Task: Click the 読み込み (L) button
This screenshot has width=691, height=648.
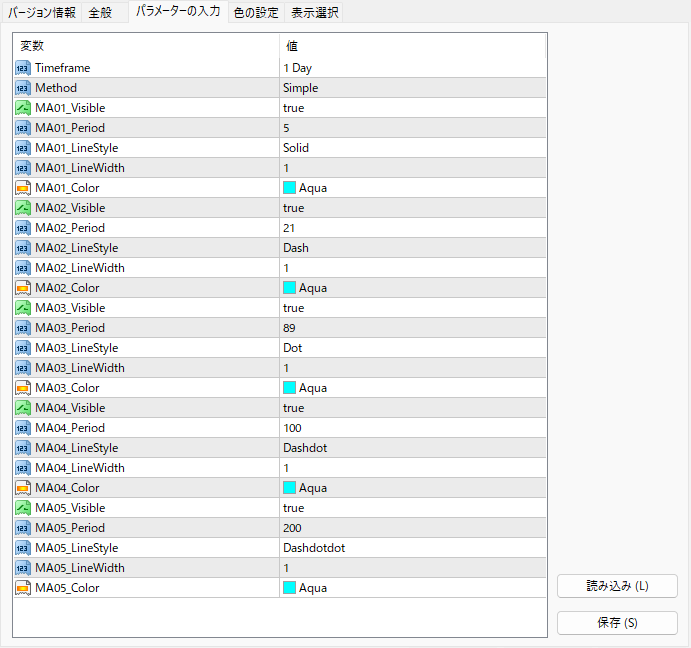Action: click(617, 586)
